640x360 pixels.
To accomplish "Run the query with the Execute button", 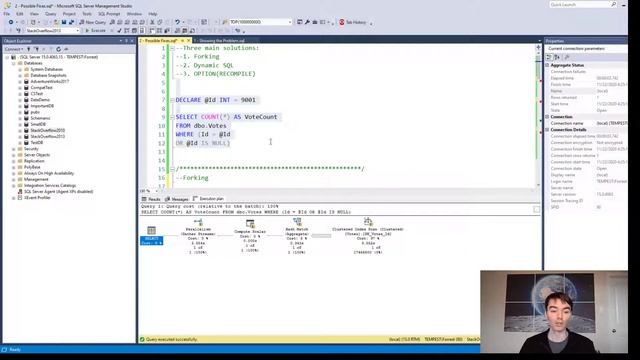I will click(x=96, y=31).
